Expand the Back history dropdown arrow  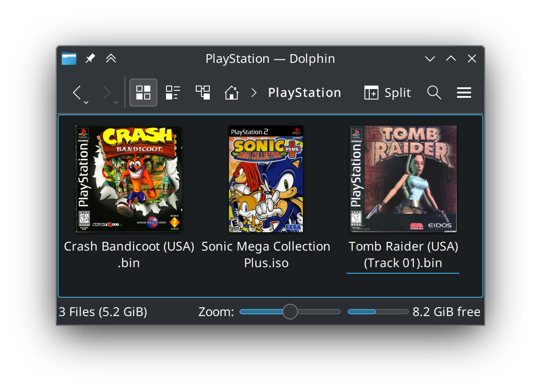(x=86, y=102)
